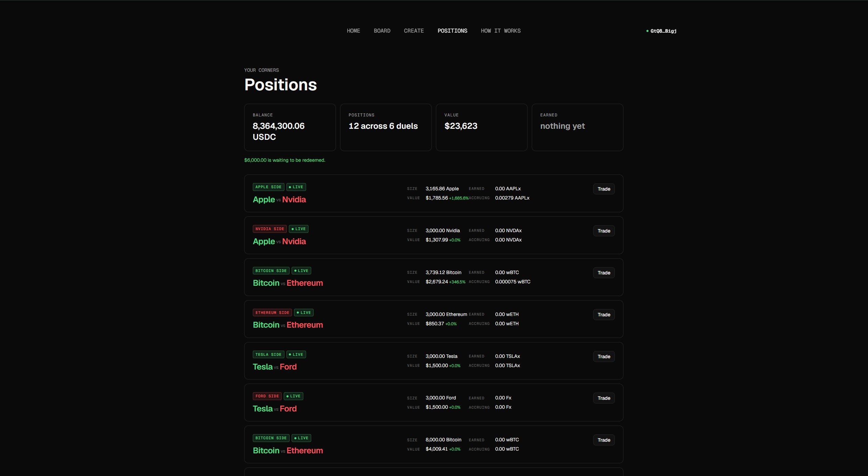Viewport: 868px width, 476px height.
Task: Open the HOME navigation link
Action: [x=353, y=31]
